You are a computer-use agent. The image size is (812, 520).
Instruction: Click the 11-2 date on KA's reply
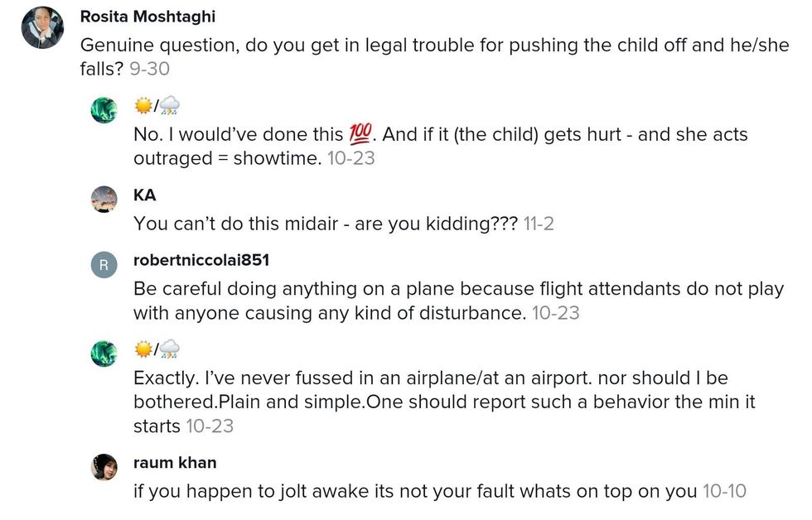click(x=539, y=224)
